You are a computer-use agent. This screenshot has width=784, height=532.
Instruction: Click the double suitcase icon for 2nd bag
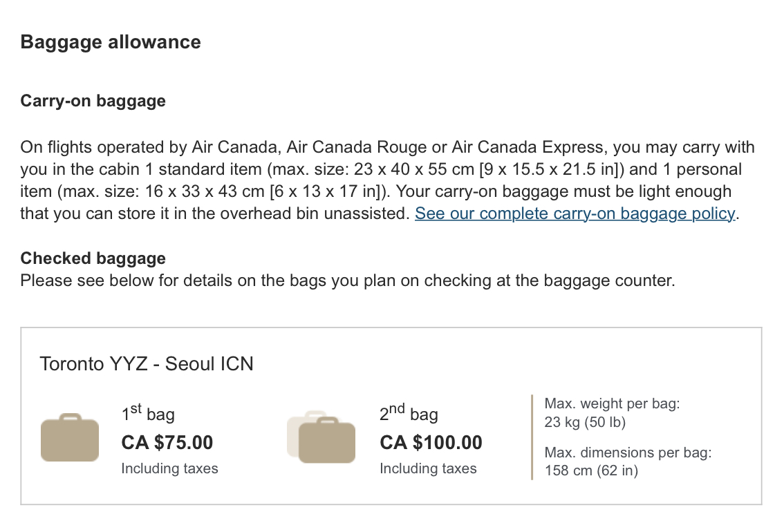(321, 437)
